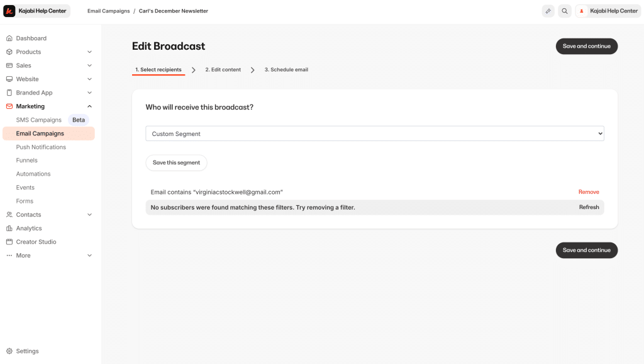
Task: Expand the Products menu chevron
Action: pyautogui.click(x=89, y=52)
